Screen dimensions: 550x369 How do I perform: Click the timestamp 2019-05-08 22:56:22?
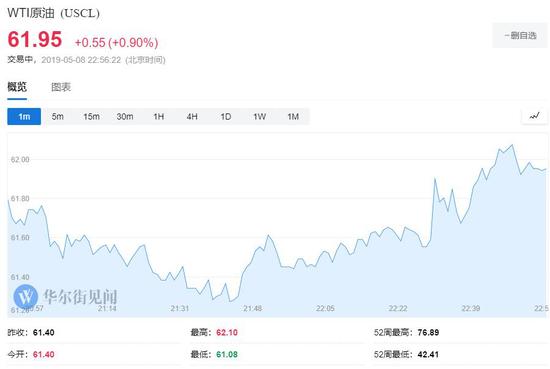[81, 60]
